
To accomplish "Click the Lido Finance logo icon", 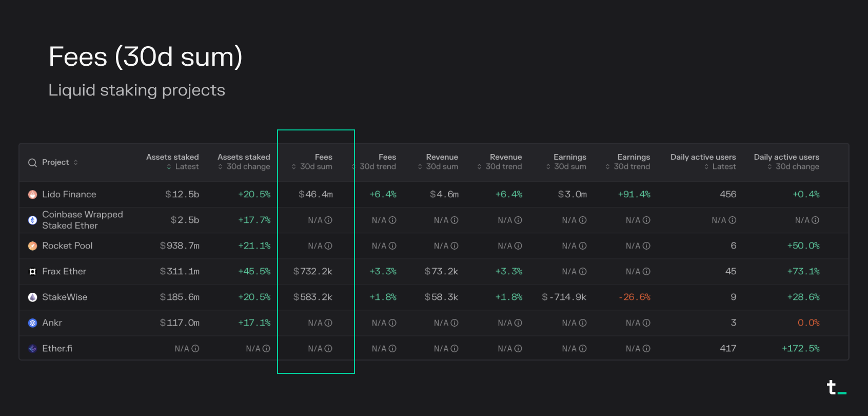I will 32,195.
